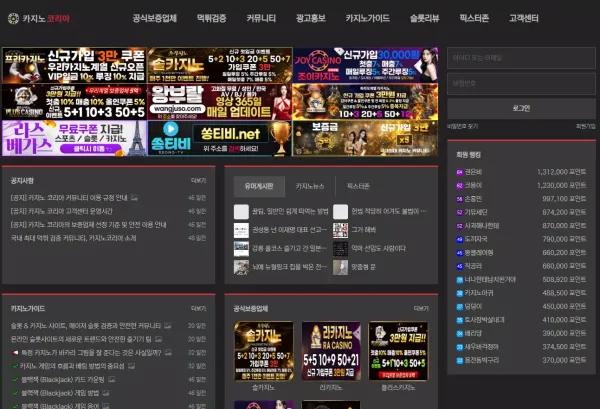
Task: Open post 국내 최대 먹튀 검증 커뮤니티
Action: point(73,238)
